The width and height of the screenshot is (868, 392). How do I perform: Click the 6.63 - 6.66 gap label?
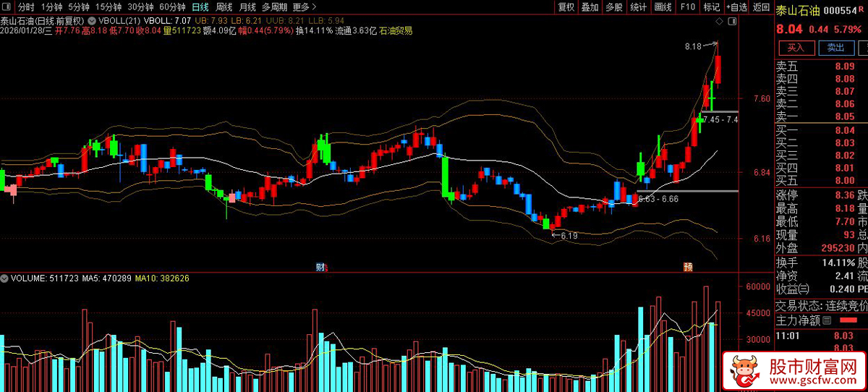point(659,198)
